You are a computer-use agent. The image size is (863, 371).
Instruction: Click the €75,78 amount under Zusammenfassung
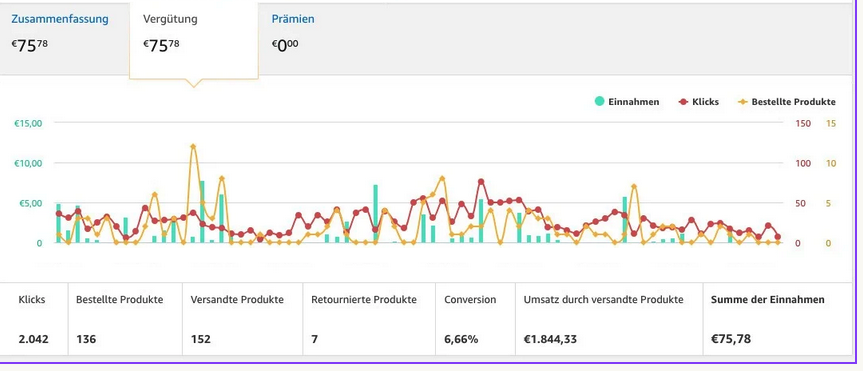tap(30, 45)
